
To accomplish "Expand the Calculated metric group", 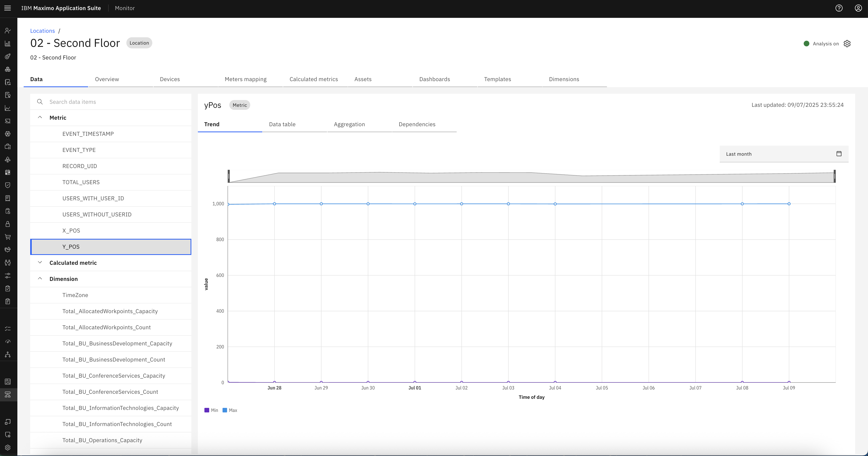I will pos(40,263).
